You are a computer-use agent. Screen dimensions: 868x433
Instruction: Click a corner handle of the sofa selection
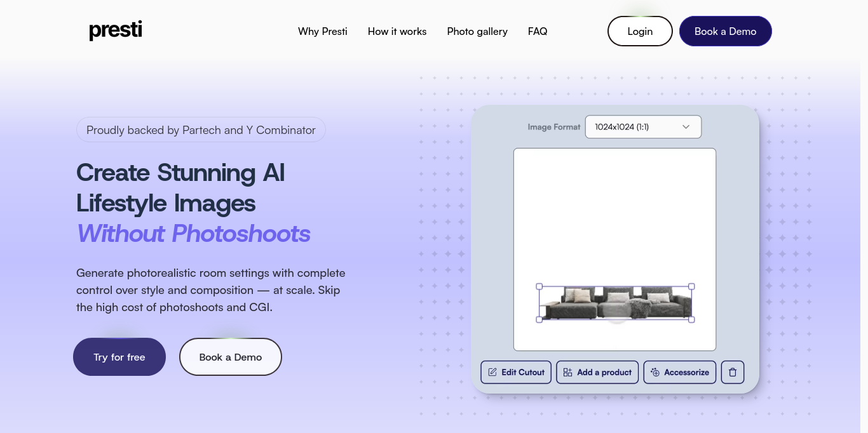(x=539, y=286)
